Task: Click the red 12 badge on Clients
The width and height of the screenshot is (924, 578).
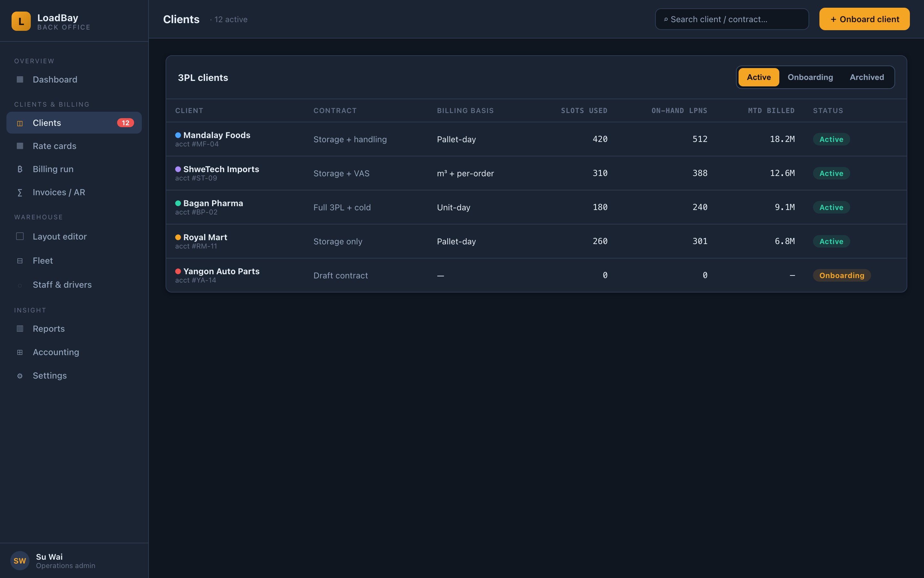Action: [126, 123]
